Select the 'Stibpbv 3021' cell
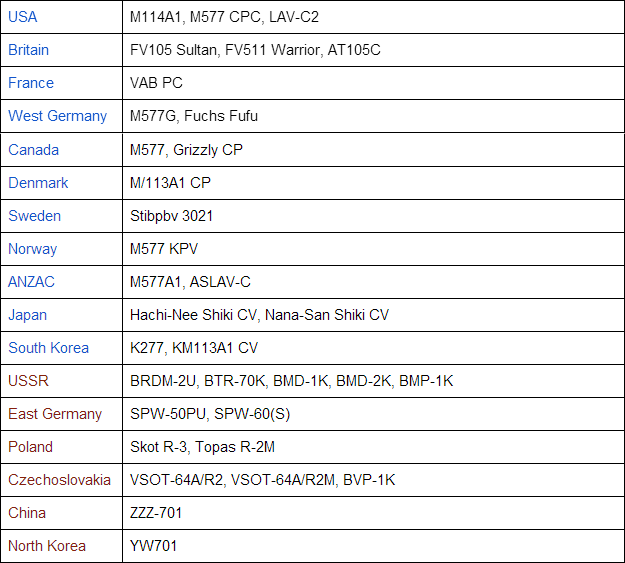625x563 pixels. pos(373,216)
